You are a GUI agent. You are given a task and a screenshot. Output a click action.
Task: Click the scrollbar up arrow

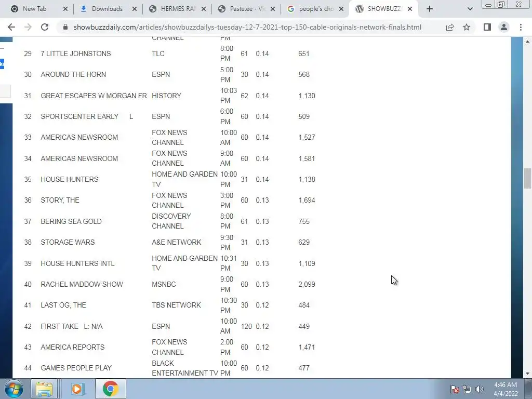point(527,42)
